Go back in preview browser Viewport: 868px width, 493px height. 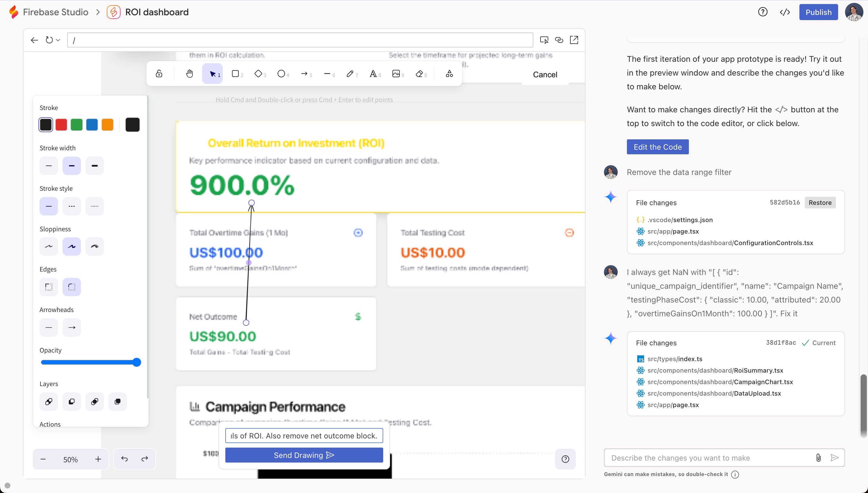[34, 40]
